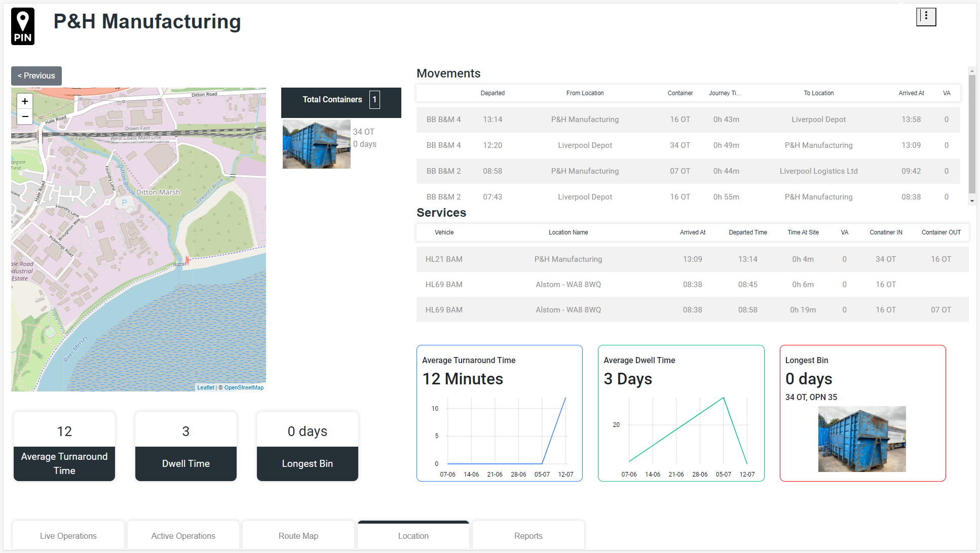Sort Movements by Journey Time column

point(725,93)
